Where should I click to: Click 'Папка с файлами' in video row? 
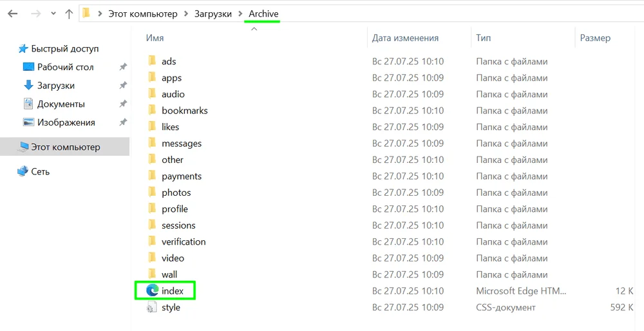(512, 258)
